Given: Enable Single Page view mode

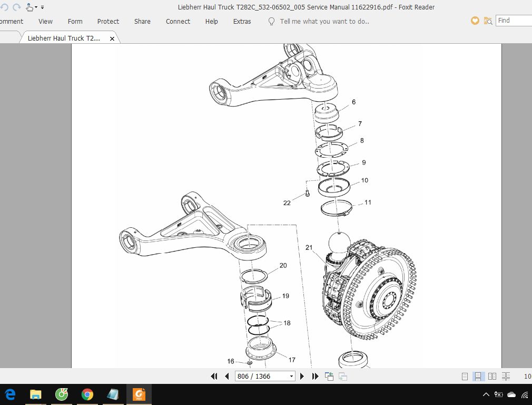Looking at the screenshot, I should pyautogui.click(x=465, y=376).
